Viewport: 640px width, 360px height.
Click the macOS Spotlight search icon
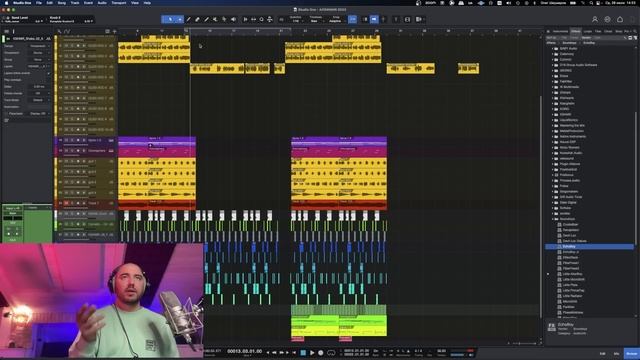[x=591, y=3]
